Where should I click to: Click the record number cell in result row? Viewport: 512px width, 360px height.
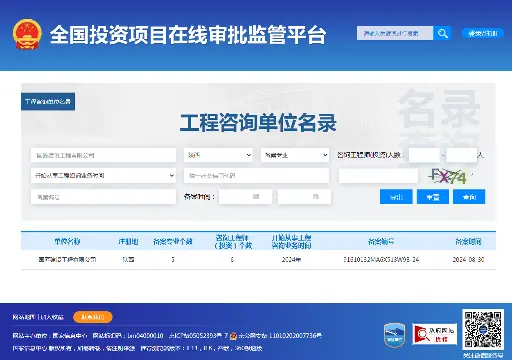click(x=381, y=259)
